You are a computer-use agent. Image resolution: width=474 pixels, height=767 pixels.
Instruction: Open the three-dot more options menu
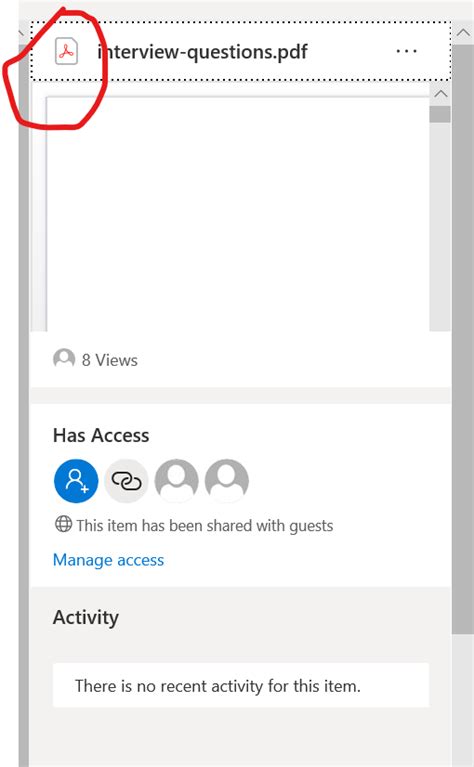(x=406, y=51)
